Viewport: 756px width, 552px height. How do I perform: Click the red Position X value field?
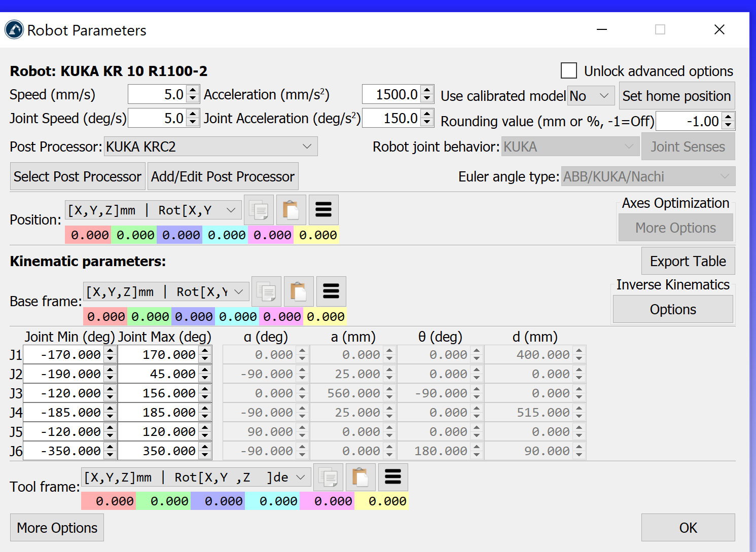tap(88, 235)
